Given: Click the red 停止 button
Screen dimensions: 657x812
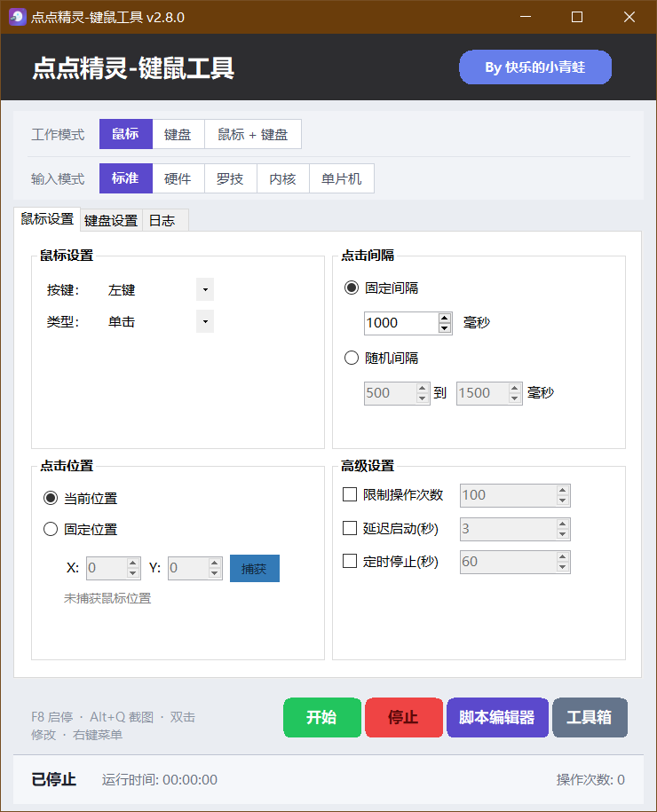Looking at the screenshot, I should click(404, 717).
